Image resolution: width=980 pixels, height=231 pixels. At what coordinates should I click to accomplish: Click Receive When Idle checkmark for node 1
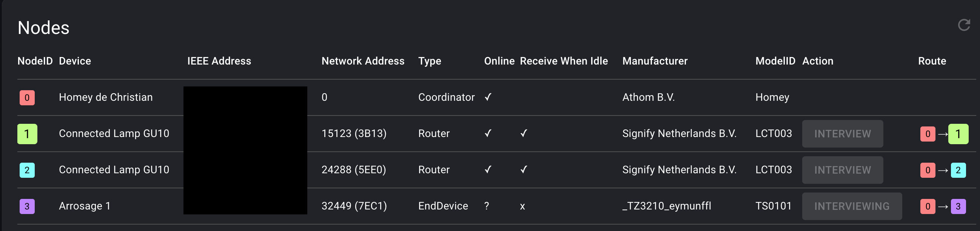[524, 134]
